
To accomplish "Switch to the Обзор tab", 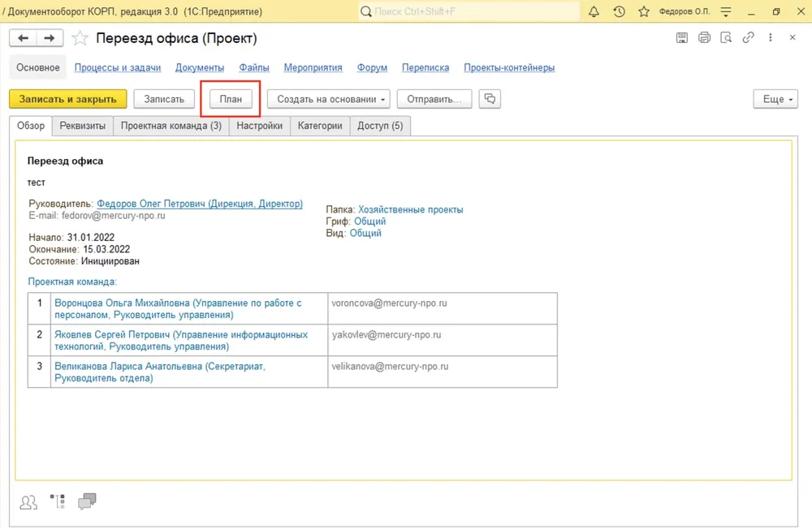I will click(x=31, y=126).
